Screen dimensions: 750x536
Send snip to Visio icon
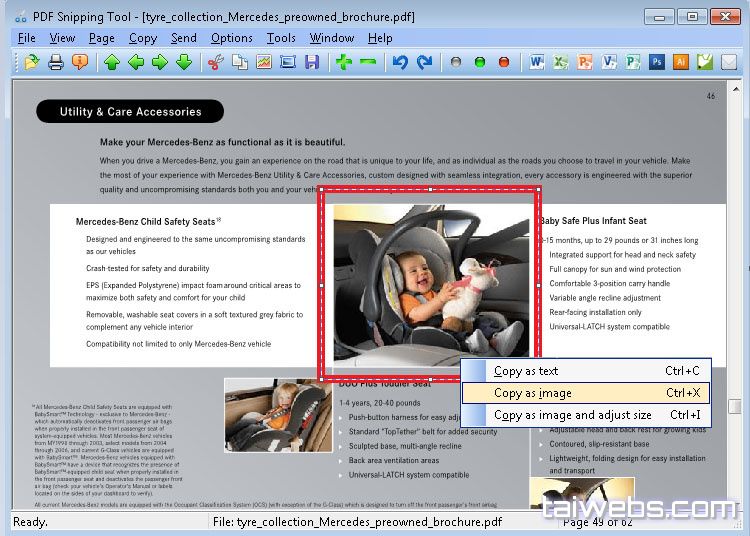coord(609,62)
